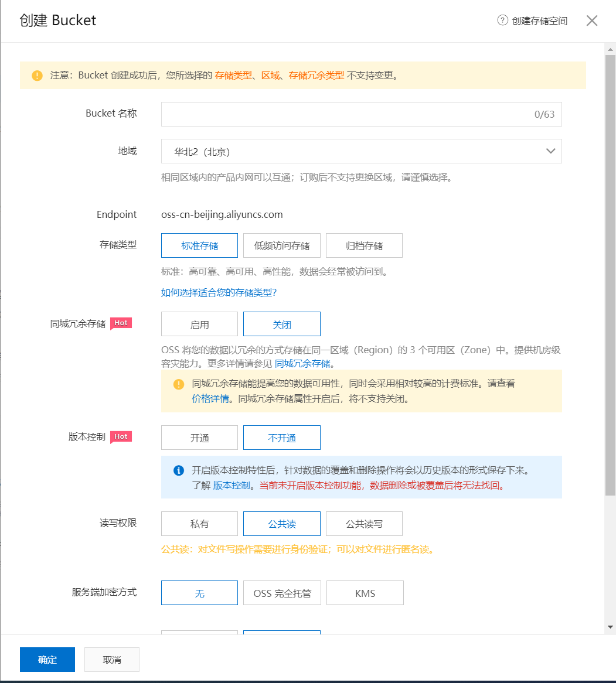The height and width of the screenshot is (683, 616).
Task: Open the 地域 region dropdown
Action: [x=362, y=151]
